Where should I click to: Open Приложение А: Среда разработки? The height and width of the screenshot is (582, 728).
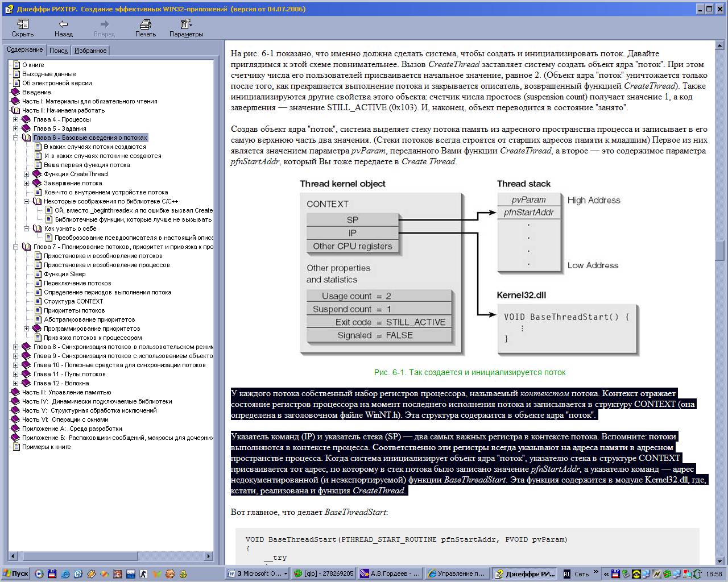72,429
